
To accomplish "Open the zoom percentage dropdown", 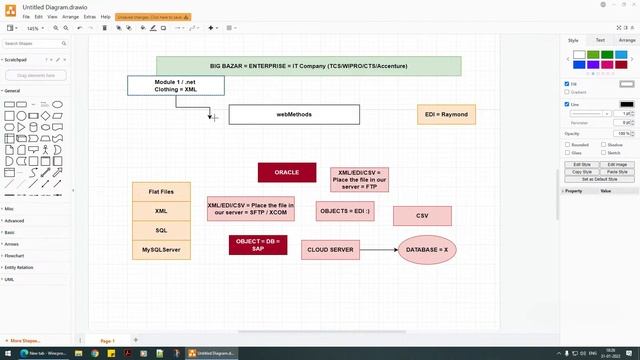I will tap(35, 29).
